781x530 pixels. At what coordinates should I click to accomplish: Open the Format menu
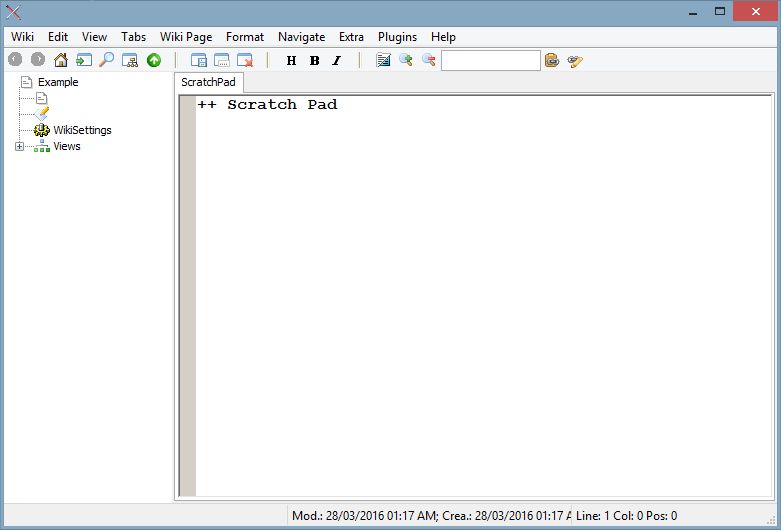coord(245,37)
